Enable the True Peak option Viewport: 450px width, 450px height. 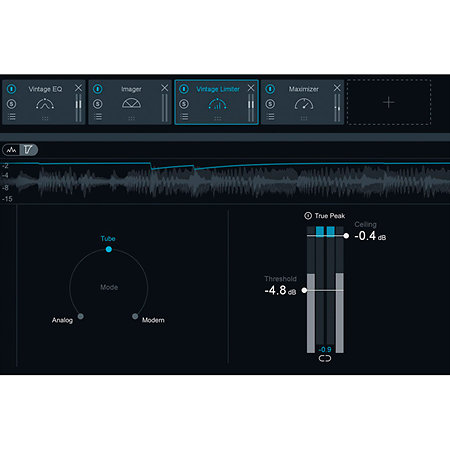click(308, 216)
